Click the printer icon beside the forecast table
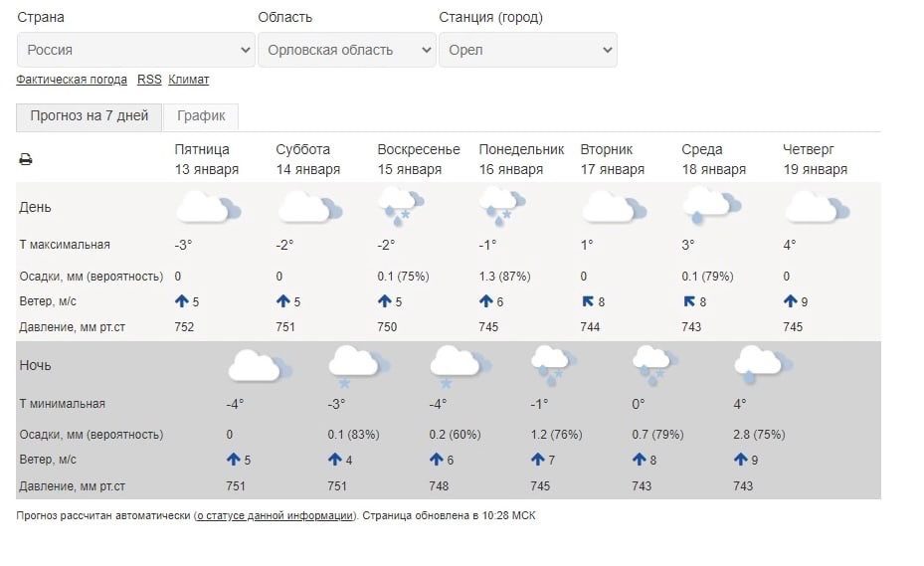Viewport: 924px width, 566px height. click(25, 159)
